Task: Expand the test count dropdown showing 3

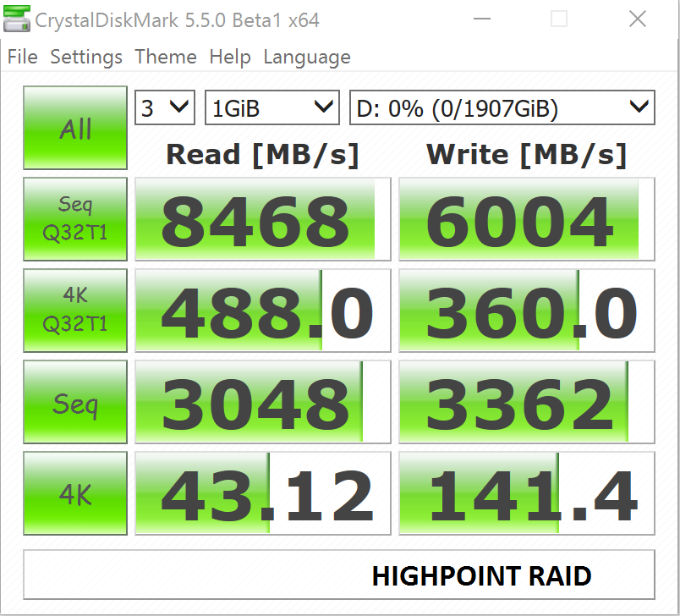Action: pos(165,107)
